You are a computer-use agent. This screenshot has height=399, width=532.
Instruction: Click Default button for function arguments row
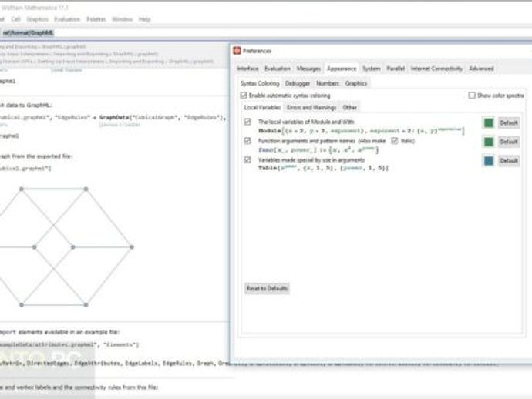tap(509, 142)
